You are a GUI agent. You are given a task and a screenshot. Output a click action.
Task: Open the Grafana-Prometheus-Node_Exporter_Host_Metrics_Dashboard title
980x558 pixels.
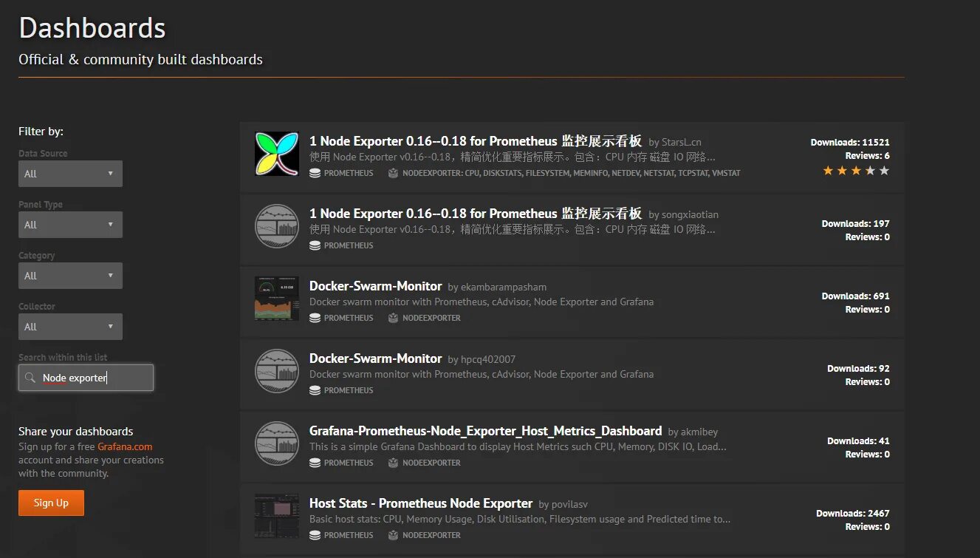(485, 431)
